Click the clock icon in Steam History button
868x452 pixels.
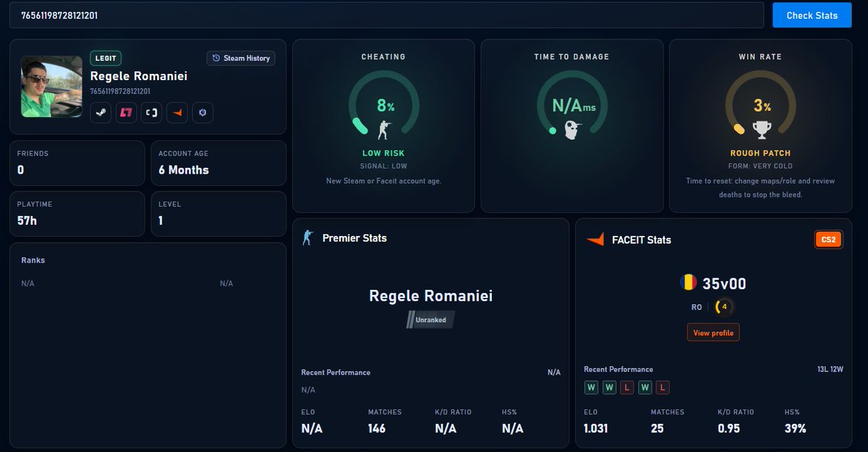[x=216, y=58]
